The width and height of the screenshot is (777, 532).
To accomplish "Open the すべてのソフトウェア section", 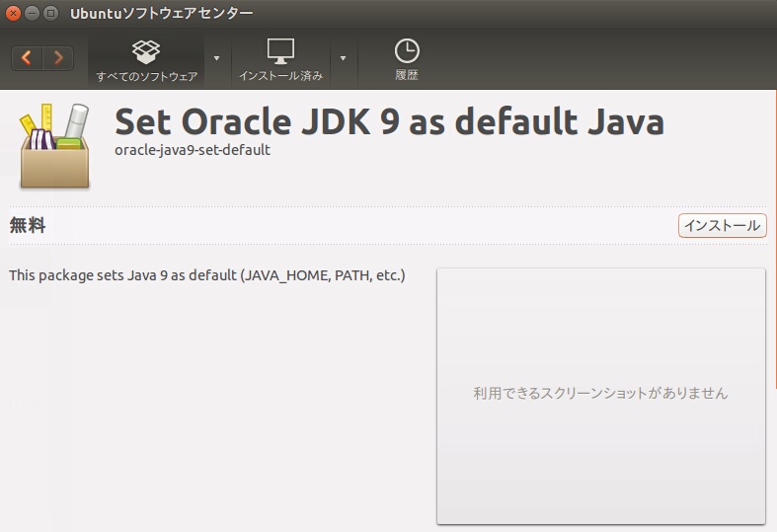I will (147, 60).
